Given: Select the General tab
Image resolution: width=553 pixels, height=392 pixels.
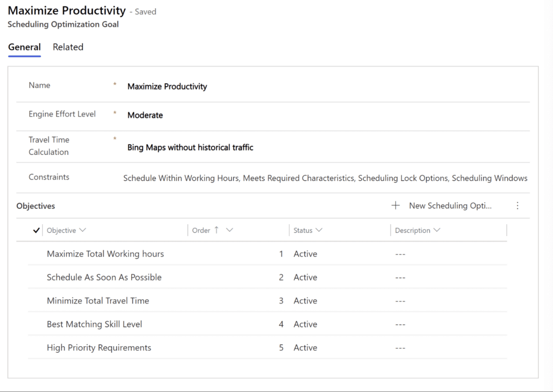Looking at the screenshot, I should 24,47.
